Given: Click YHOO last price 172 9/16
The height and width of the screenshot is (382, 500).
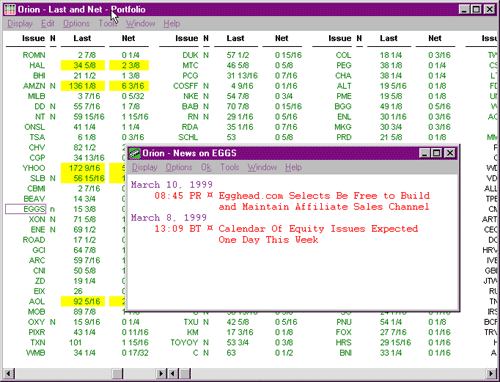Looking at the screenshot, I should [x=83, y=168].
